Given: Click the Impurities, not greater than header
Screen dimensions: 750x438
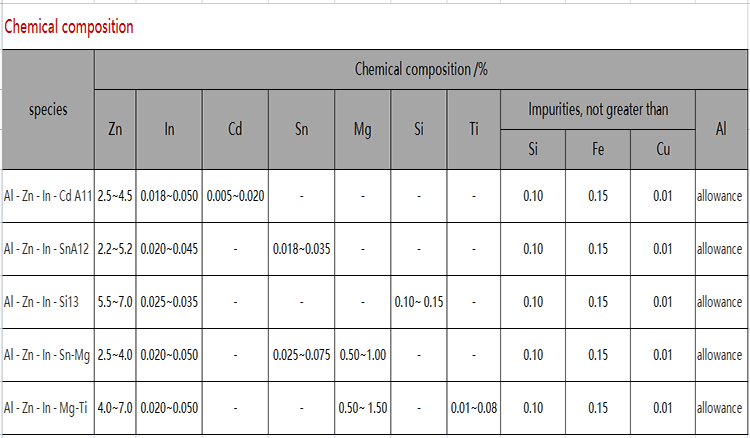Looking at the screenshot, I should click(x=597, y=109).
